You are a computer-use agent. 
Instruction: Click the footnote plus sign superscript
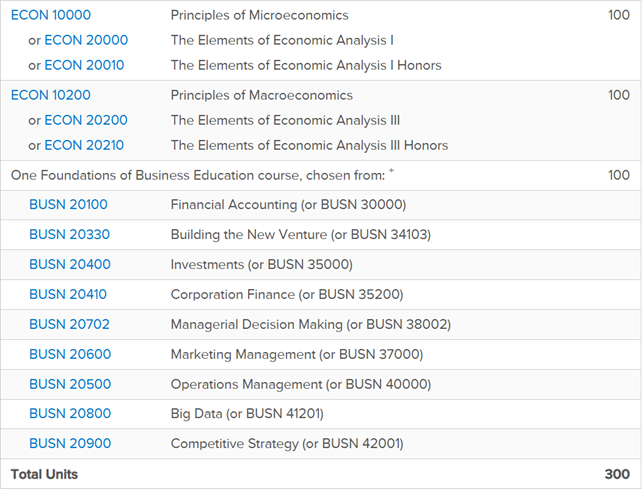tap(392, 172)
